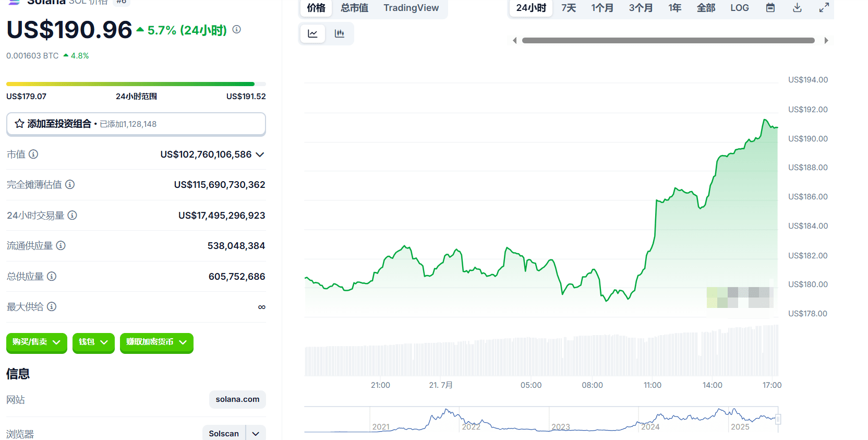Switch to TradingView tab
This screenshot has width=868, height=440.
(411, 8)
